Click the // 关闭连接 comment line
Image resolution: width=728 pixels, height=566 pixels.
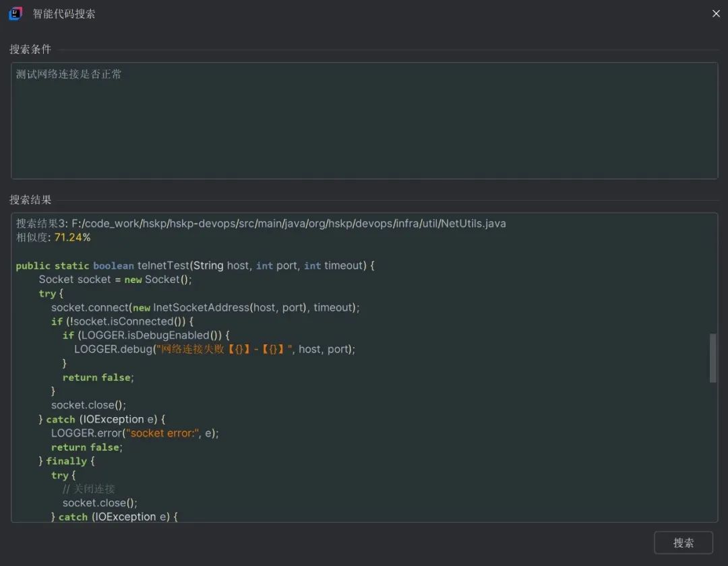89,489
